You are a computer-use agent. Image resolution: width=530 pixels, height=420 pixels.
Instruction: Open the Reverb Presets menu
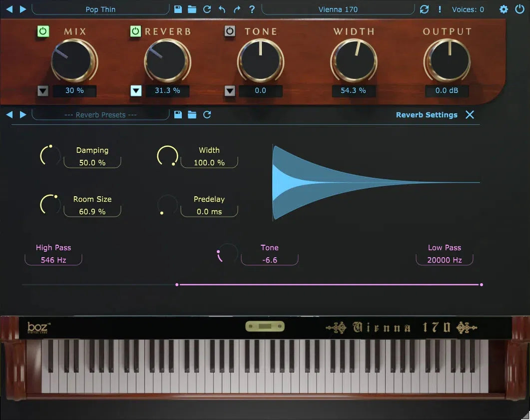[100, 115]
